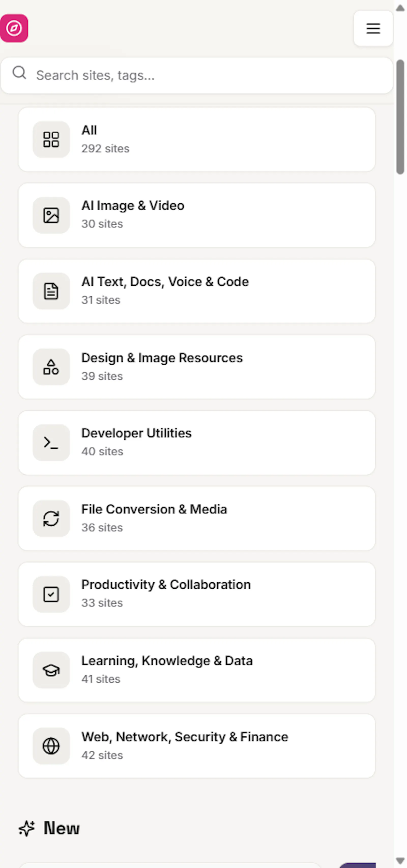Click the 40 sites count text
This screenshot has width=407, height=868.
point(102,451)
